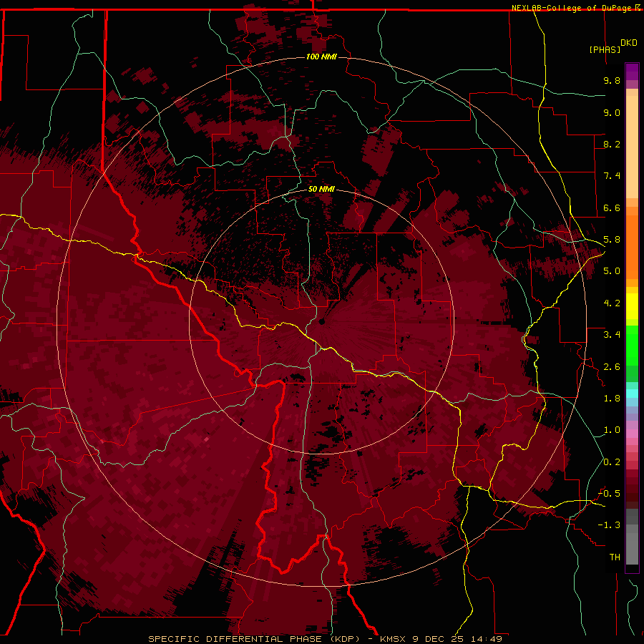Click the radar site dot at map center
Viewport: 644px width, 644px height.
[x=321, y=321]
